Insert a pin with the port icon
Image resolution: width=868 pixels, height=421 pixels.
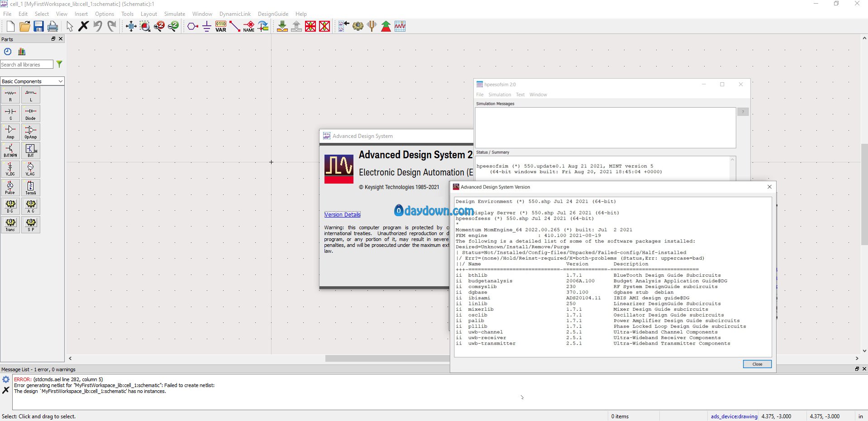[193, 26]
